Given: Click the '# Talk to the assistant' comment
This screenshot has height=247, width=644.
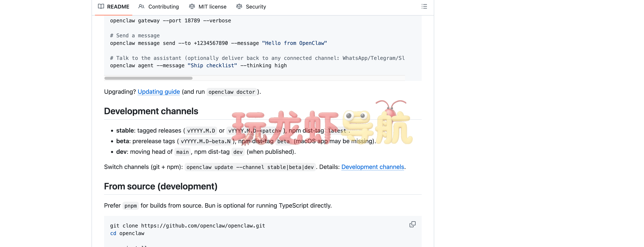Looking at the screenshot, I should coord(257,58).
